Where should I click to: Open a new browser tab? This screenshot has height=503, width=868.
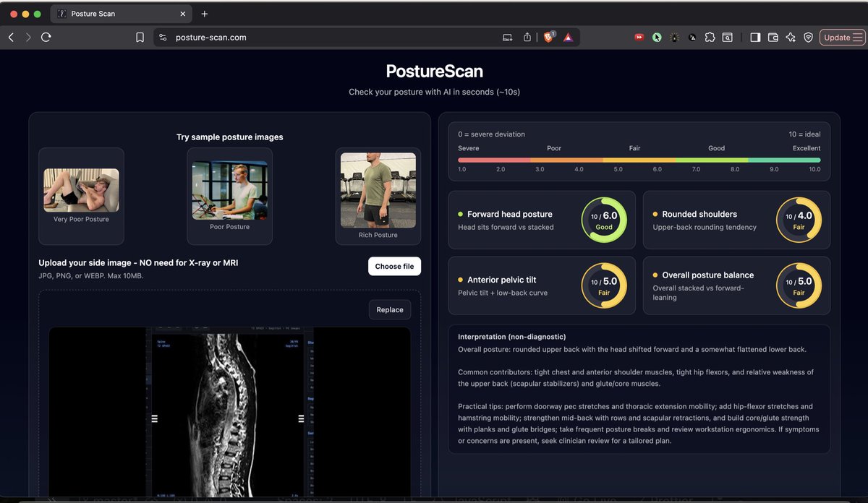click(x=205, y=14)
